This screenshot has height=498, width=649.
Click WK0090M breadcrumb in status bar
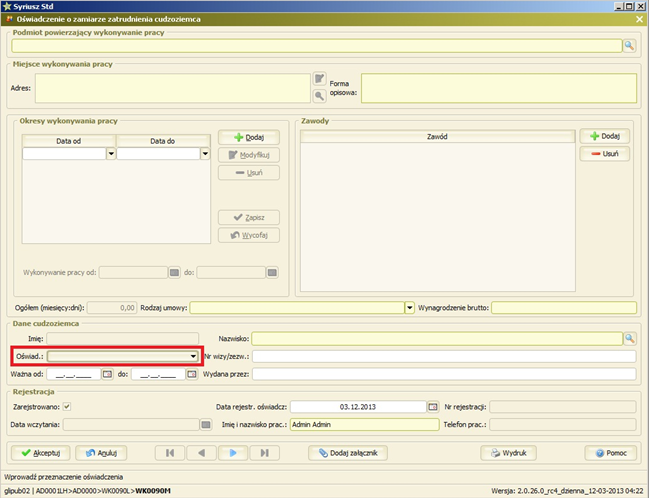coord(153,491)
